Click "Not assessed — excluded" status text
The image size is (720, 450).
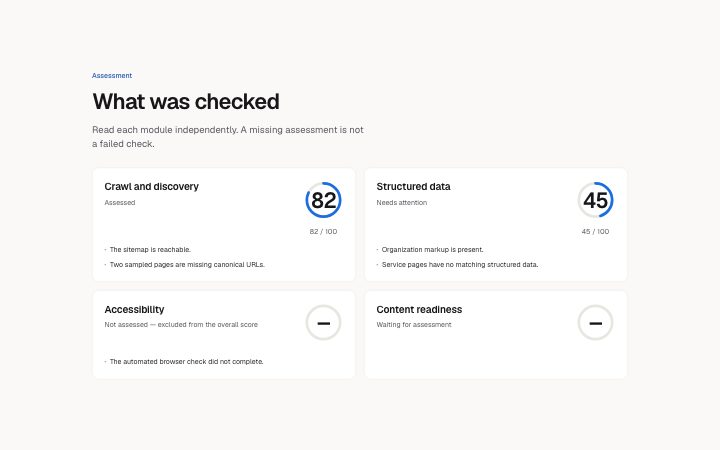pos(181,325)
